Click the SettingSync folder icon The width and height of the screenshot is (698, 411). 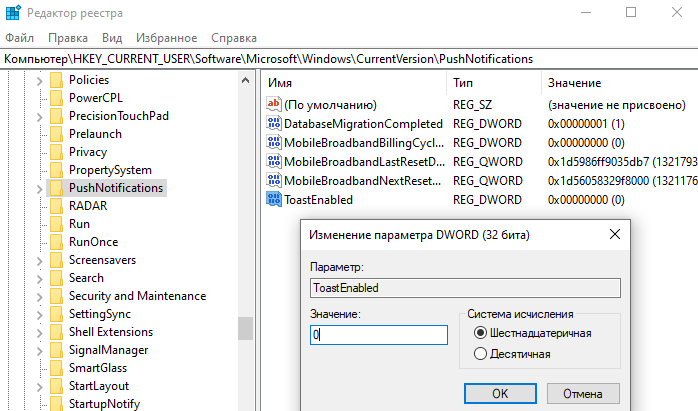click(57, 314)
